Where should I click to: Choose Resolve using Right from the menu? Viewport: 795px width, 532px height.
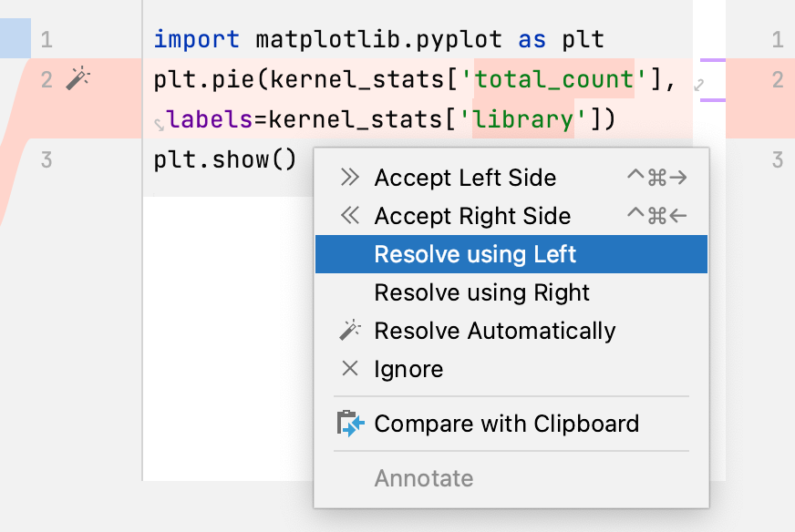tap(481, 292)
